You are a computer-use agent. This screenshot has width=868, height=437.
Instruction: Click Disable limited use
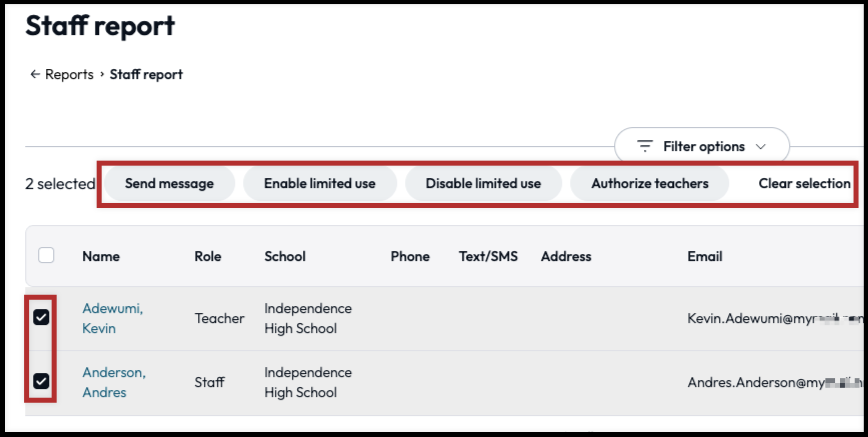click(x=483, y=184)
